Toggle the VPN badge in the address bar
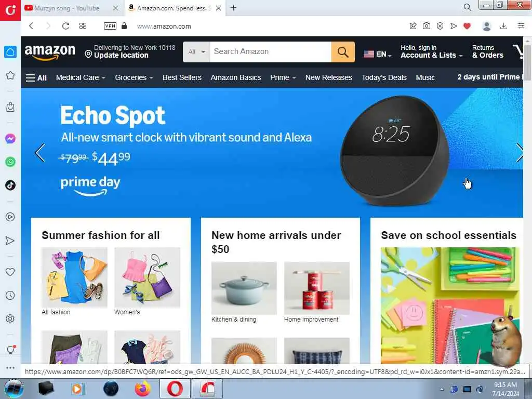The width and height of the screenshot is (532, 399). [110, 26]
